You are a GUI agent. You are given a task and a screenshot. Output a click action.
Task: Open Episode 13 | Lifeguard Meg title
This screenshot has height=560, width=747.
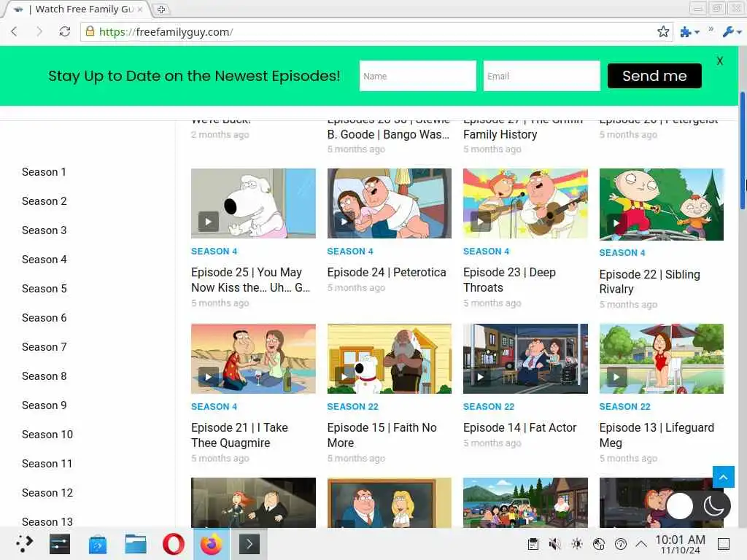pyautogui.click(x=657, y=435)
